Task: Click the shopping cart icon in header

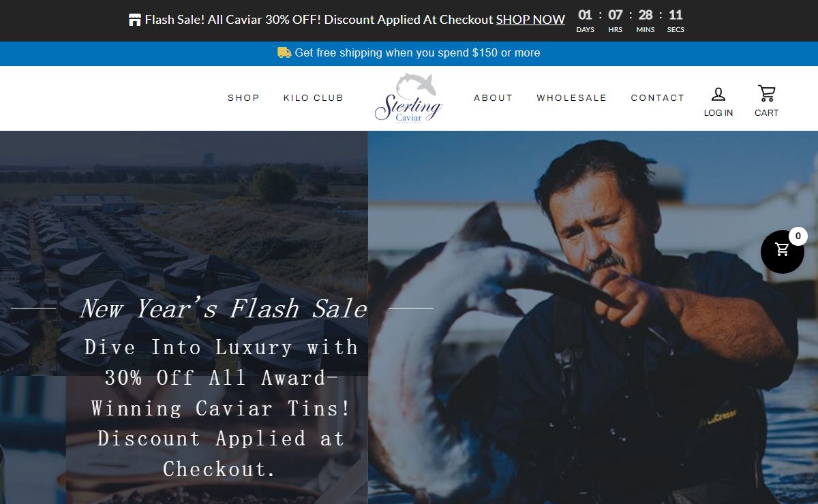Action: click(x=766, y=94)
